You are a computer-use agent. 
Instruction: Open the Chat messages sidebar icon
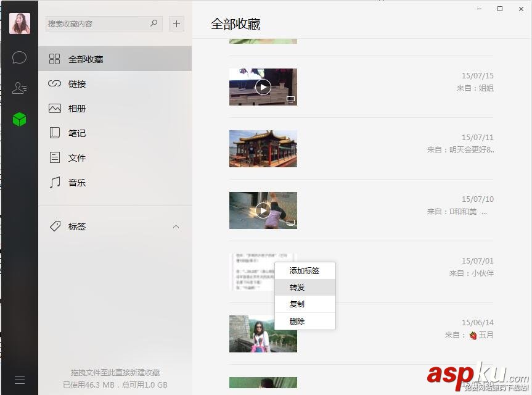[19, 57]
